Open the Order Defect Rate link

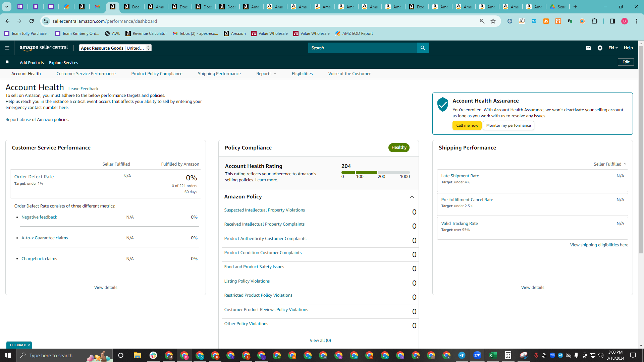(x=34, y=177)
